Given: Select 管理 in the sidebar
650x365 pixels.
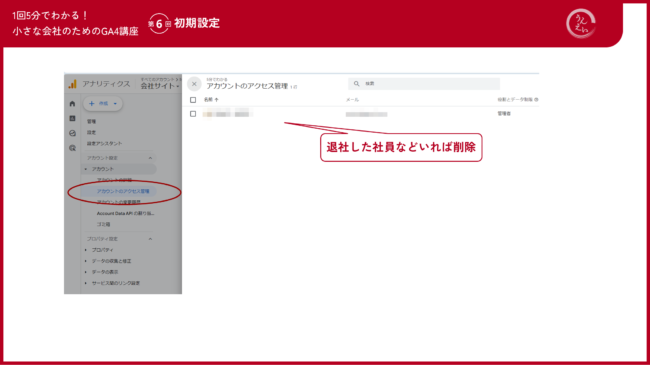Looking at the screenshot, I should (92, 122).
